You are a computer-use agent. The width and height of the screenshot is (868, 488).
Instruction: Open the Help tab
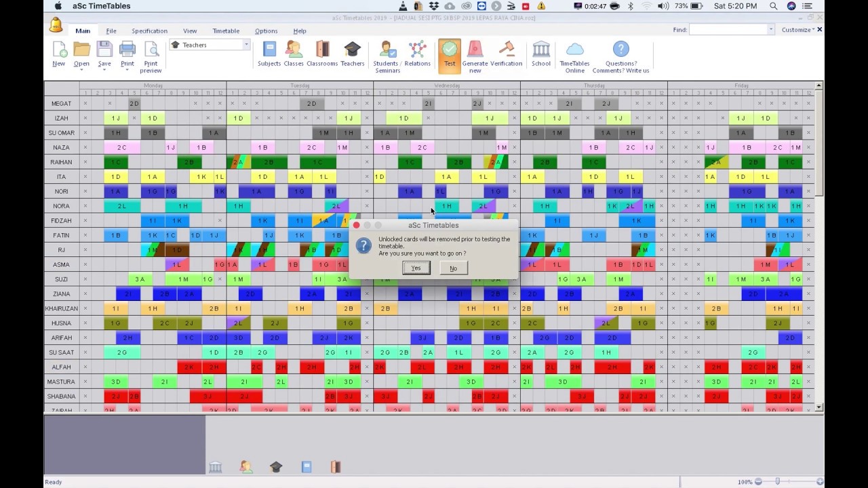(300, 30)
